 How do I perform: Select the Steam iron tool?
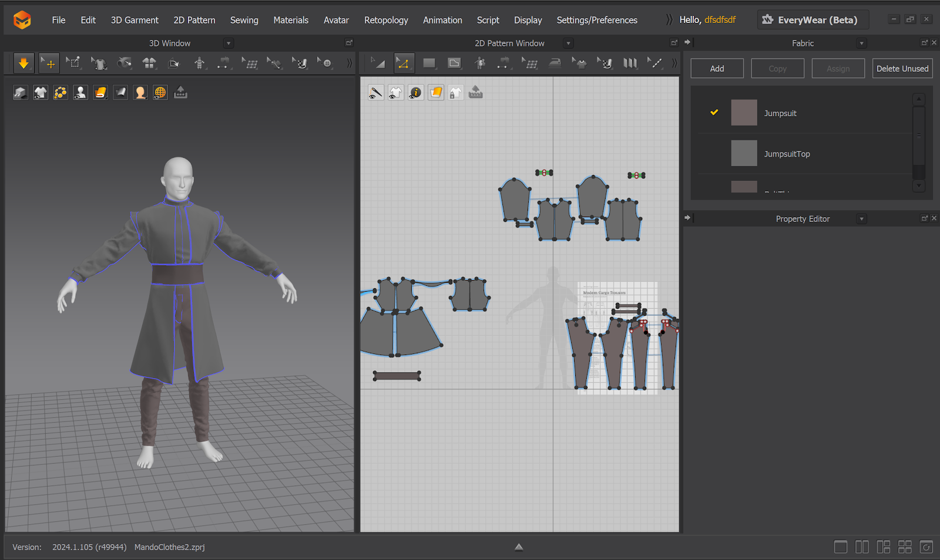pyautogui.click(x=555, y=63)
